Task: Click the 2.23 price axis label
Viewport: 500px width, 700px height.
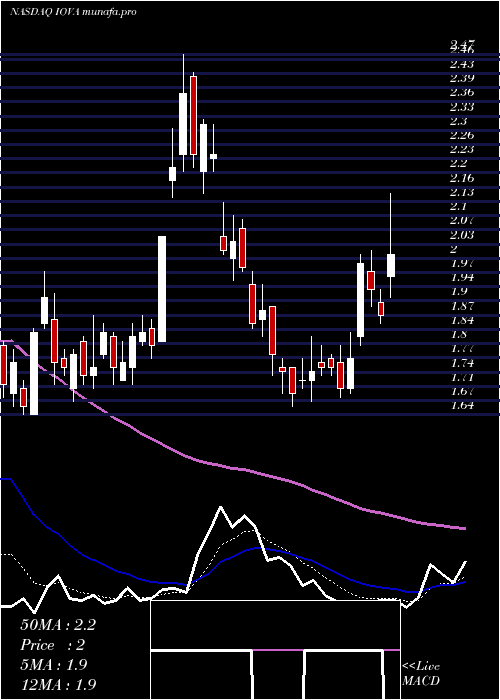Action: [462, 150]
